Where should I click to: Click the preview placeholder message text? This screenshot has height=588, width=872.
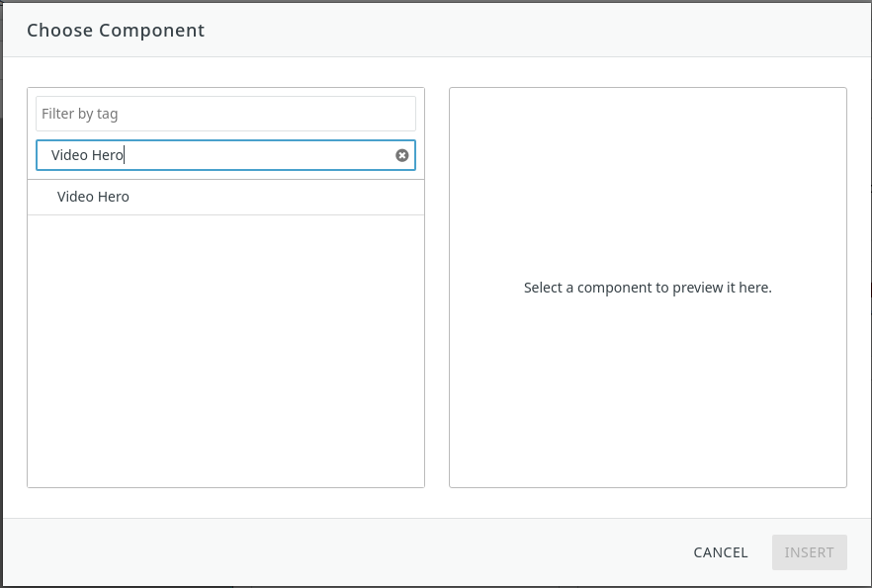coord(648,289)
